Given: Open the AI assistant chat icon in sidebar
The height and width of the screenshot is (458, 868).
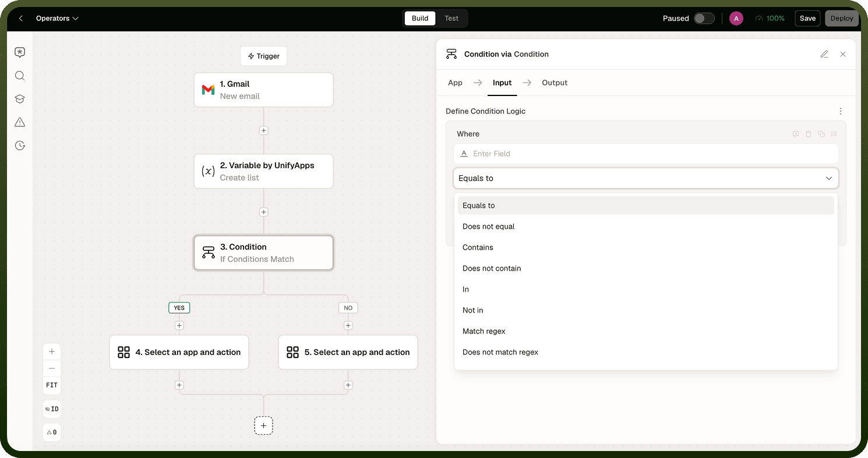Looking at the screenshot, I should pos(20,52).
